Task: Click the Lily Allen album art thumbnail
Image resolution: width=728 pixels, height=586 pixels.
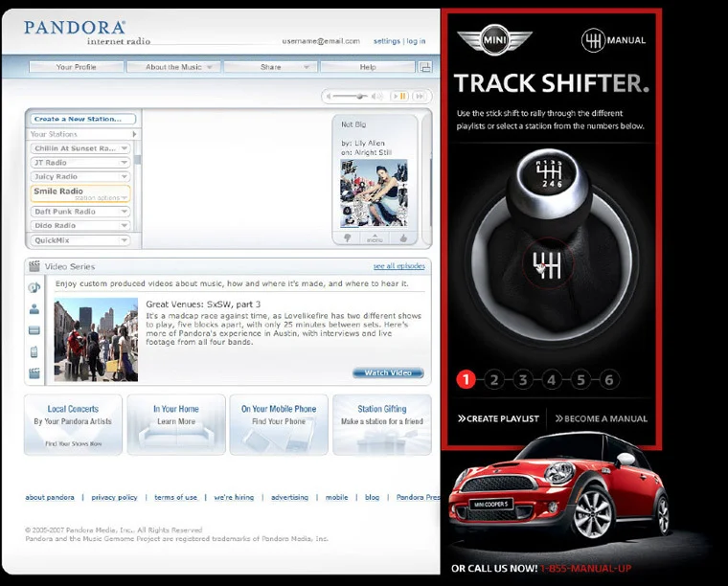Action: (x=374, y=193)
